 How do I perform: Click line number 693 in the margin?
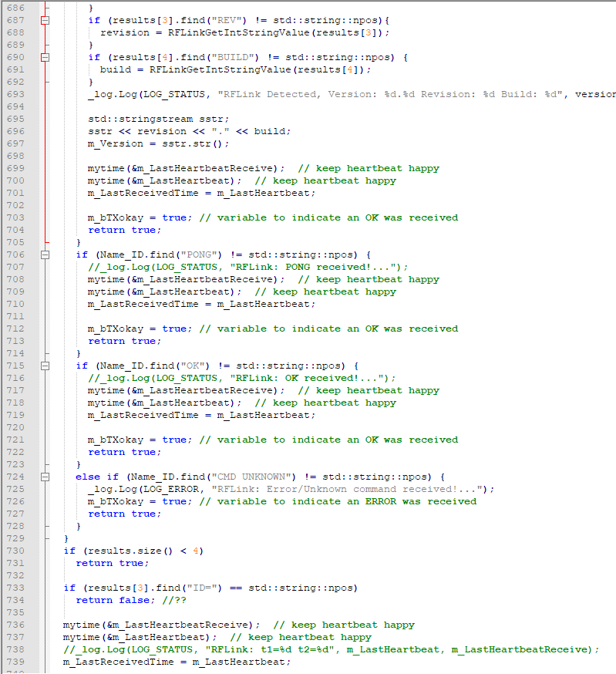coord(15,94)
